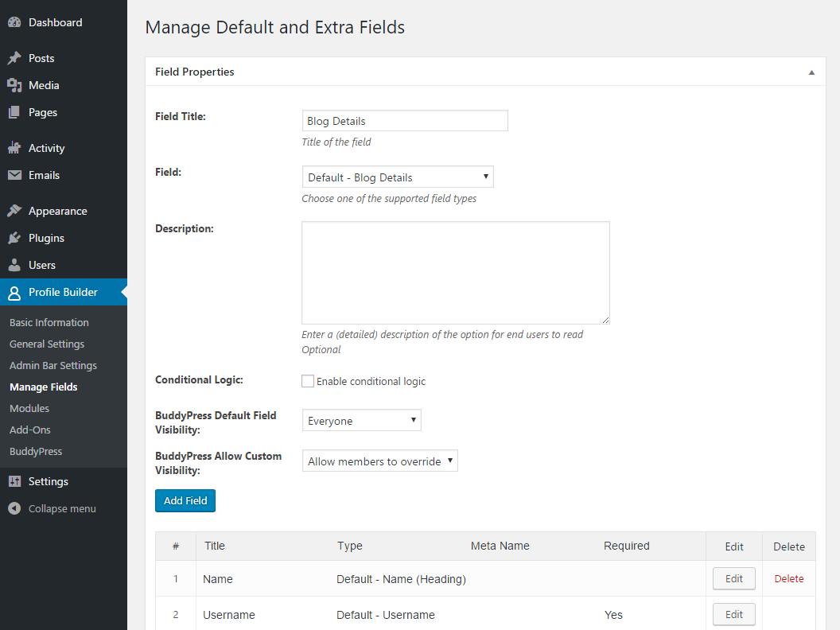Click the Add Field button

[185, 501]
